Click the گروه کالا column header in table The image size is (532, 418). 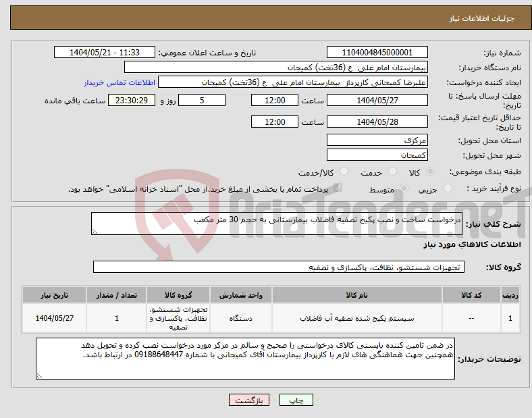pyautogui.click(x=178, y=295)
